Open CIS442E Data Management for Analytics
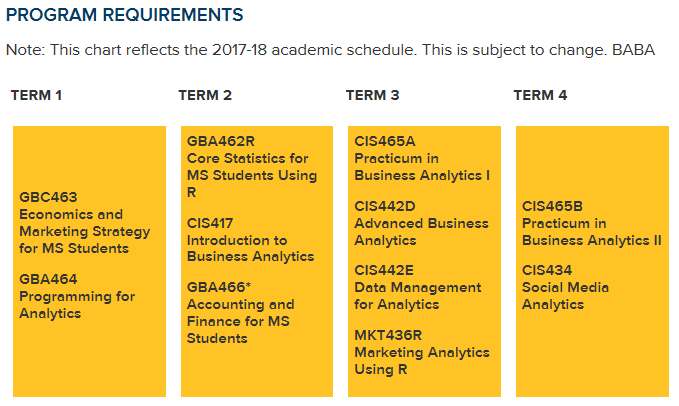 [417, 287]
